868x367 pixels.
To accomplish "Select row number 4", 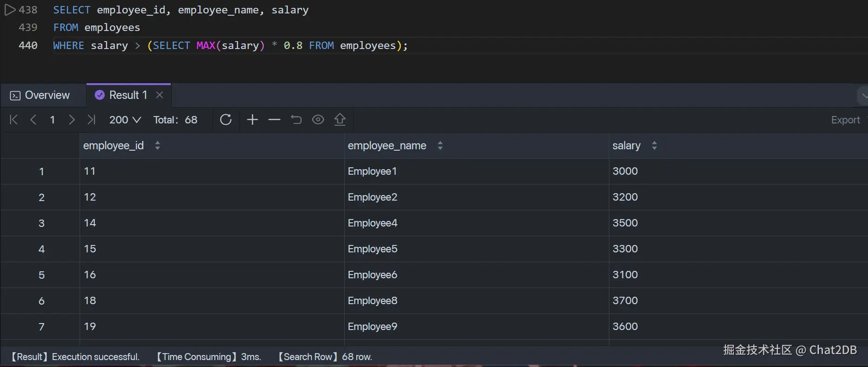I will [41, 249].
